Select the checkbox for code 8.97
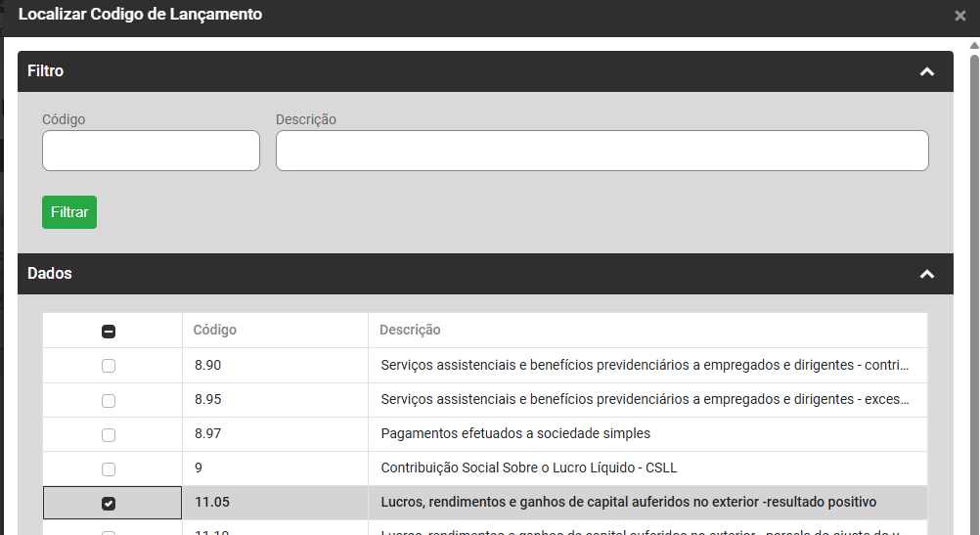This screenshot has width=980, height=535. 109,434
